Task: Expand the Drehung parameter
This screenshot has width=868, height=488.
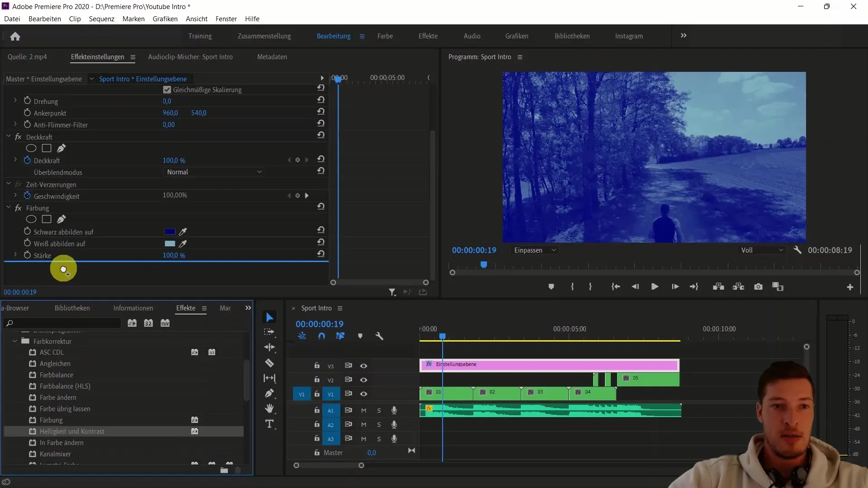Action: point(15,101)
